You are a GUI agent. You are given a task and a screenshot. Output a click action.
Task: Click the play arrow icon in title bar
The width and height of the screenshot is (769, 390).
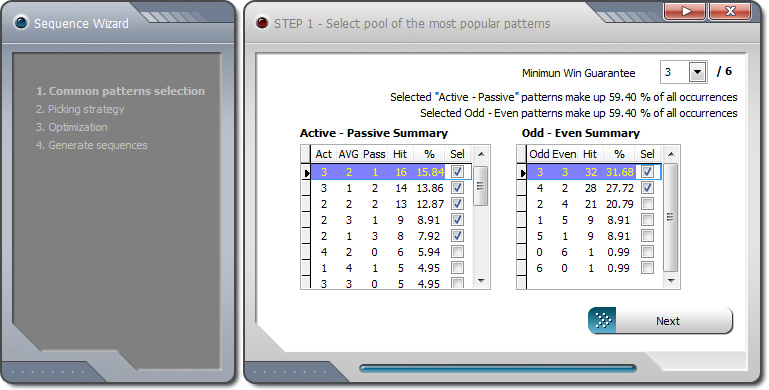tap(685, 11)
